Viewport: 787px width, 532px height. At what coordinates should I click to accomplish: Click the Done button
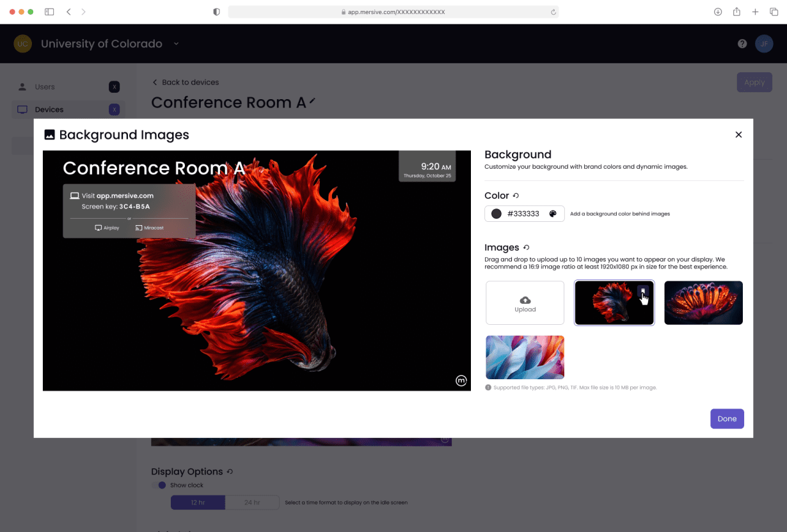pos(727,419)
